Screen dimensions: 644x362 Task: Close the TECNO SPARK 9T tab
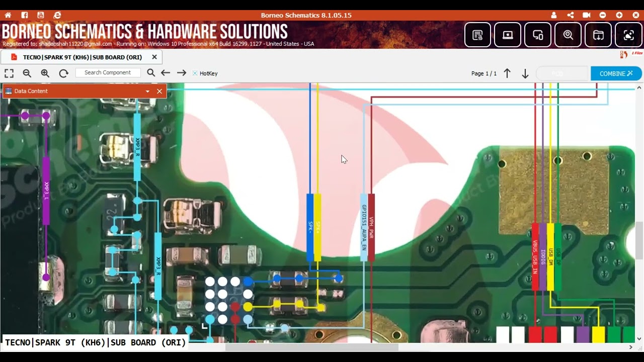(154, 57)
